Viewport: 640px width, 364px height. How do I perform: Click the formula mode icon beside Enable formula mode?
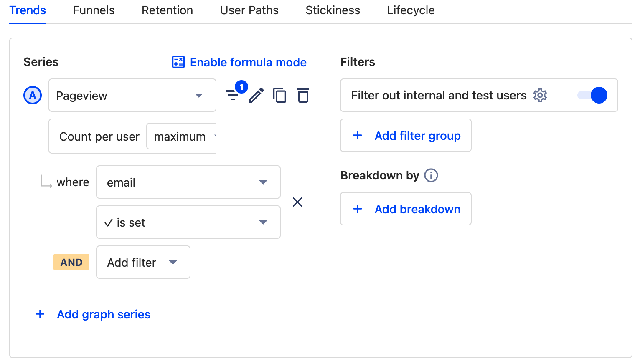tap(178, 62)
